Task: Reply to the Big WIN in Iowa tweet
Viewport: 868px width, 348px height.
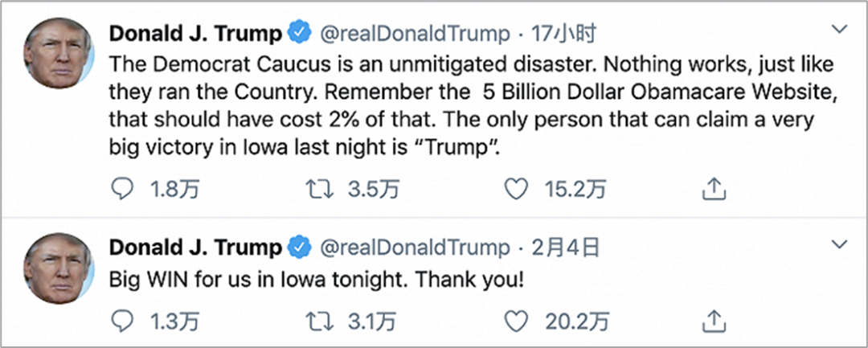Action: (x=122, y=321)
